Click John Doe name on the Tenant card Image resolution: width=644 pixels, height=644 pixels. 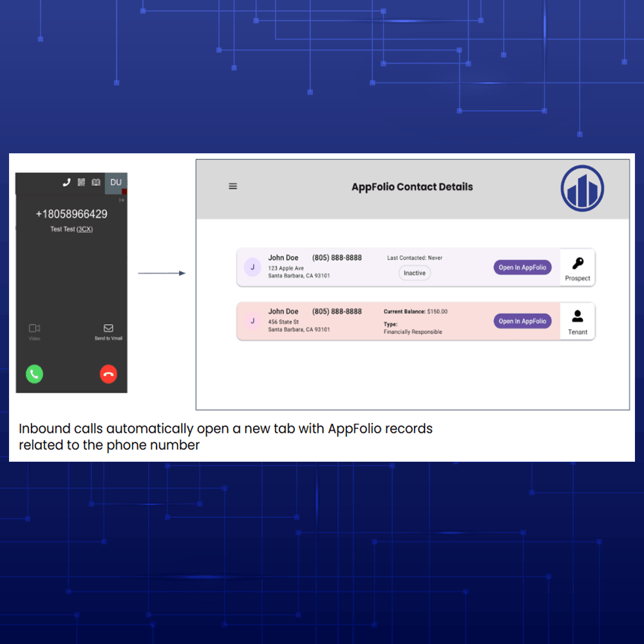(x=283, y=311)
